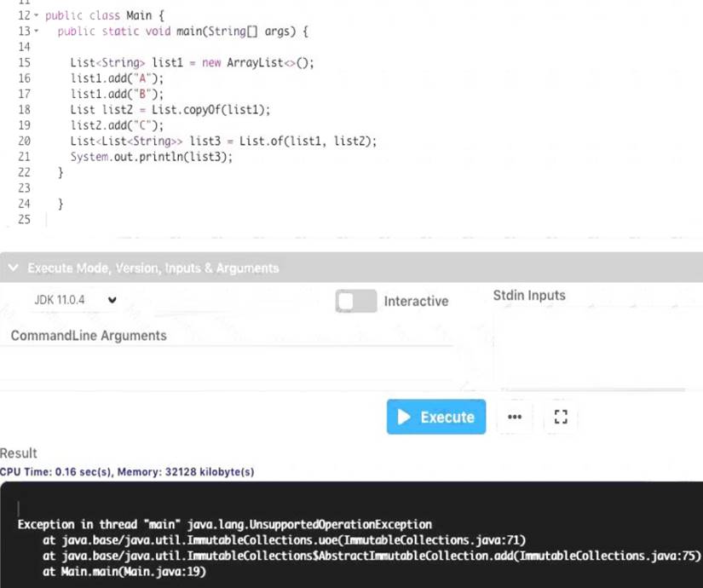Enable the Interactive mode switch
The width and height of the screenshot is (703, 588).
356,301
